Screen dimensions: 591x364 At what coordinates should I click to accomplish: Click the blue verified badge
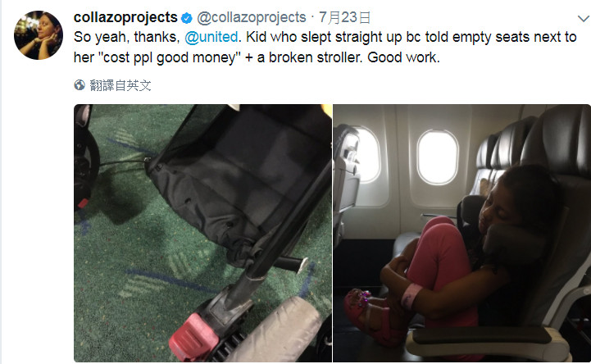187,18
